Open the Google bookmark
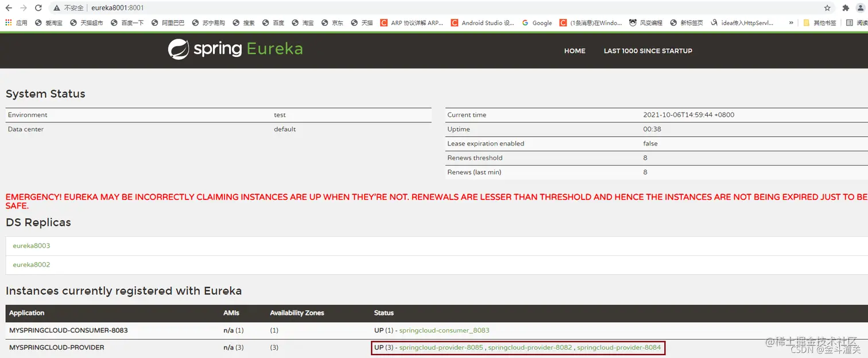Viewport: 868px width, 358px height. [537, 23]
